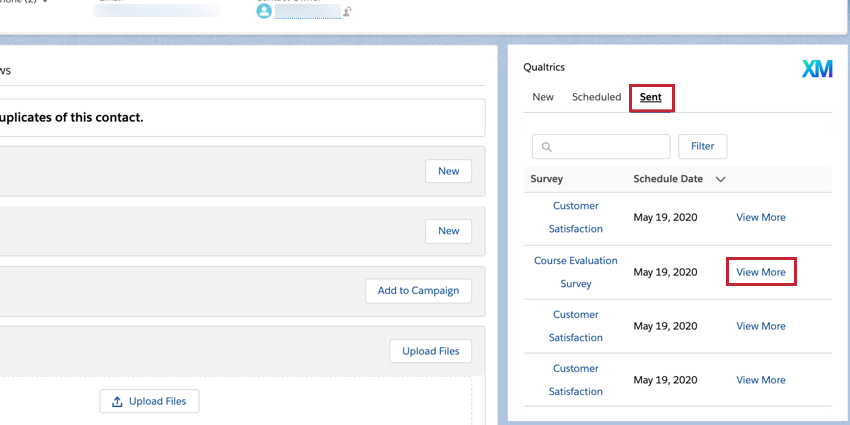This screenshot has height=425, width=850.
Task: Switch to the New tab in Qualtrics
Action: point(543,97)
